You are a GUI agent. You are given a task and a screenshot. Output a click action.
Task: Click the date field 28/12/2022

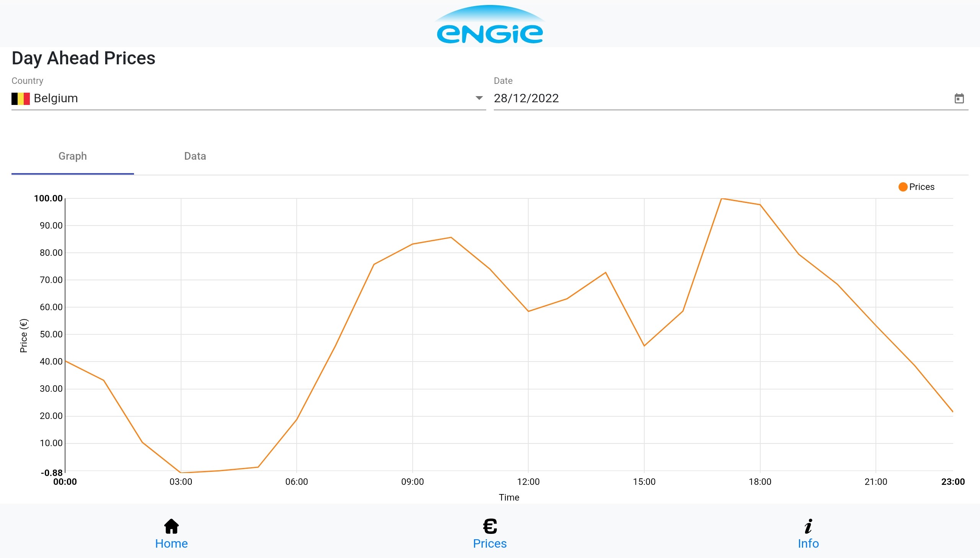[526, 98]
